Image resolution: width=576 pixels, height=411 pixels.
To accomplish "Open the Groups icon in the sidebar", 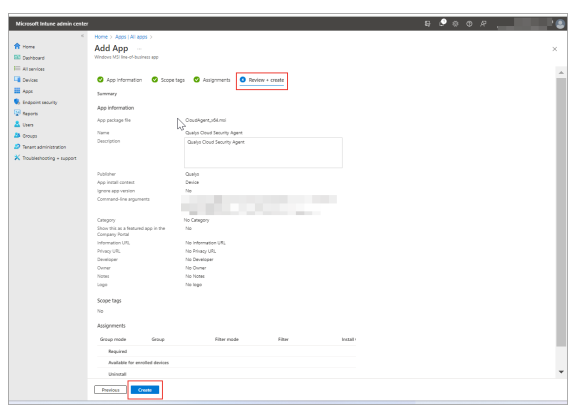I will click(x=17, y=136).
